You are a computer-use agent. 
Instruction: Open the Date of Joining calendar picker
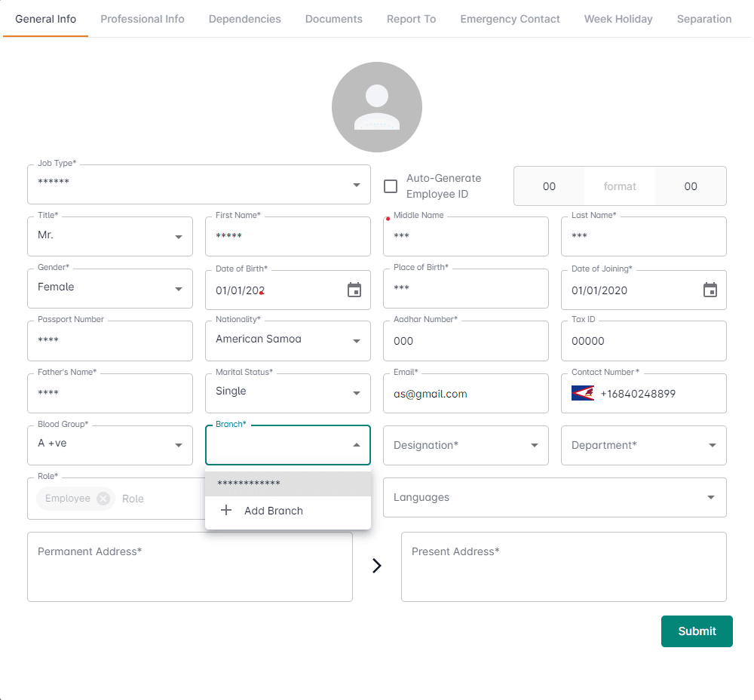point(710,290)
